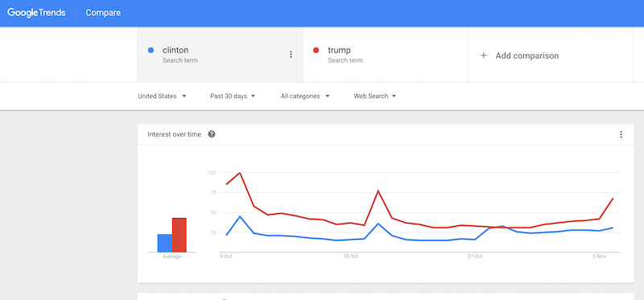This screenshot has height=300, width=644.
Task: Click the 18 Oct axis label
Action: pos(350,257)
